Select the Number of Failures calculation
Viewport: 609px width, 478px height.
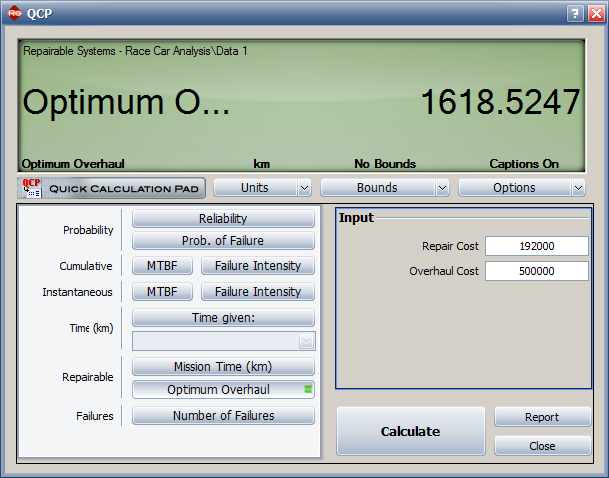(223, 416)
